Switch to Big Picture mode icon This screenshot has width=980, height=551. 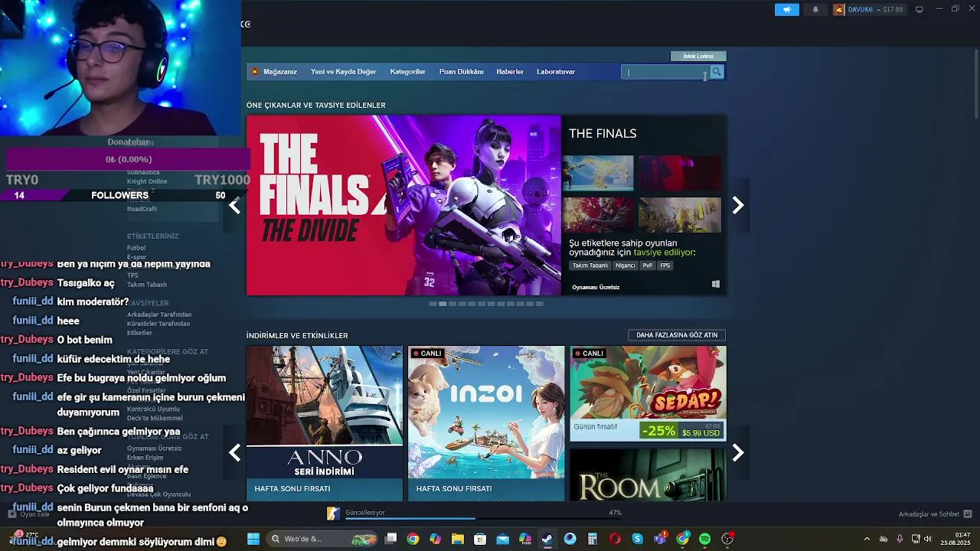[920, 9]
